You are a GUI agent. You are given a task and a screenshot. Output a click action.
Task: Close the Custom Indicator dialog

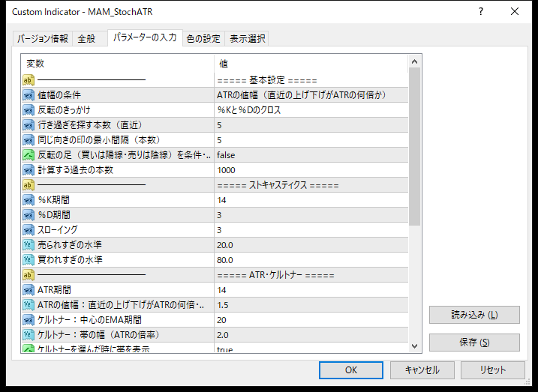[515, 12]
